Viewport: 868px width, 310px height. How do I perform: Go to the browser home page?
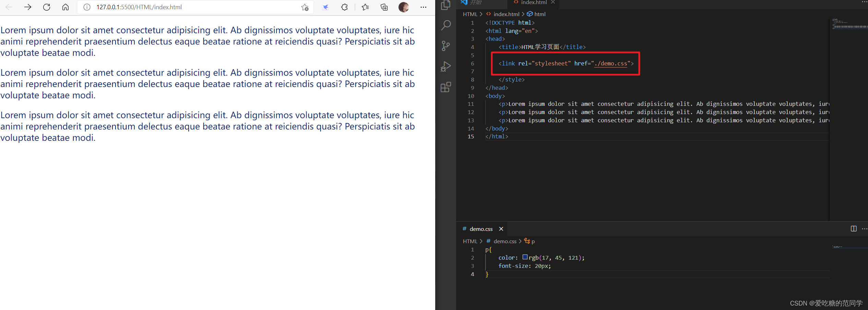(x=66, y=7)
